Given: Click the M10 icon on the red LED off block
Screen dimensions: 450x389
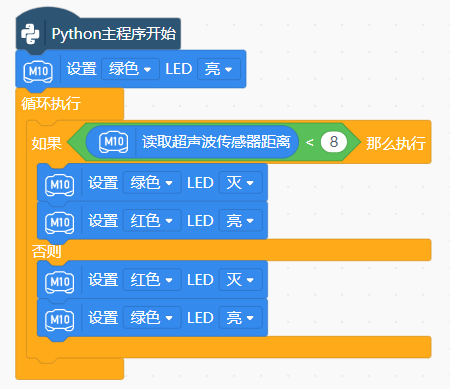Looking at the screenshot, I should (60, 282).
